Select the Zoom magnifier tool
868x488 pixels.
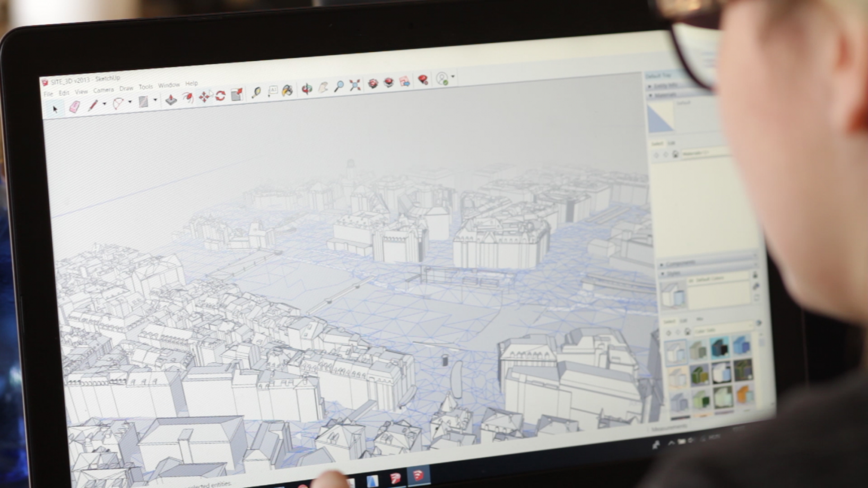(338, 86)
